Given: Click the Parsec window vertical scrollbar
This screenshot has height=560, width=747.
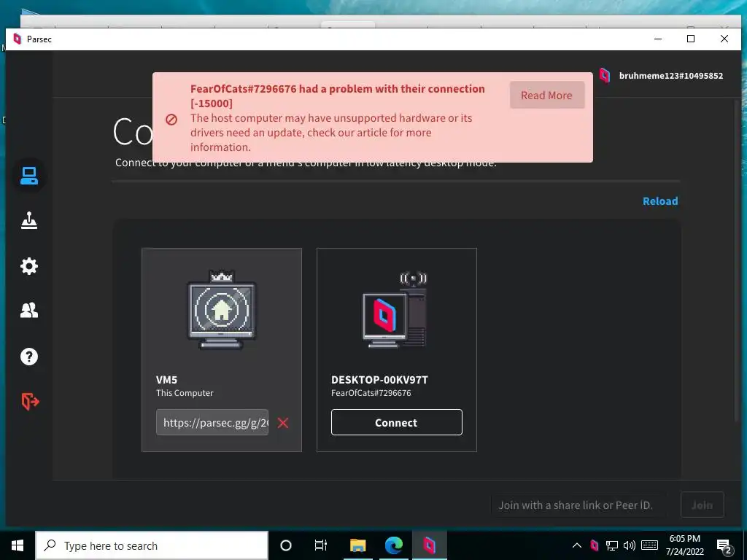Looking at the screenshot, I should 737,260.
